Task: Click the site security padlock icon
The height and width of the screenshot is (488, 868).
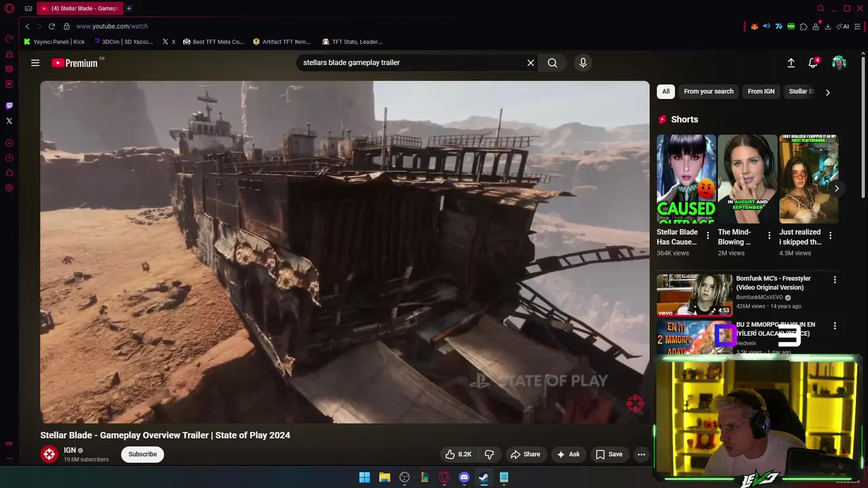Action: point(66,26)
